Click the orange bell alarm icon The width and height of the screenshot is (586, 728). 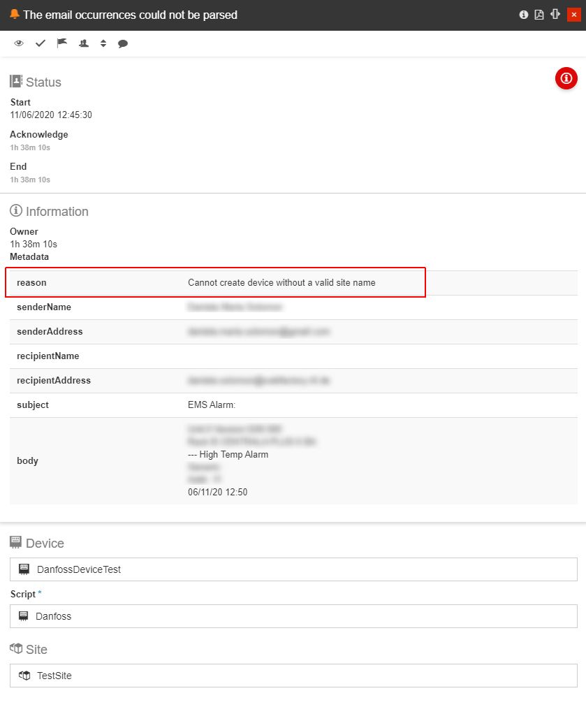[14, 15]
